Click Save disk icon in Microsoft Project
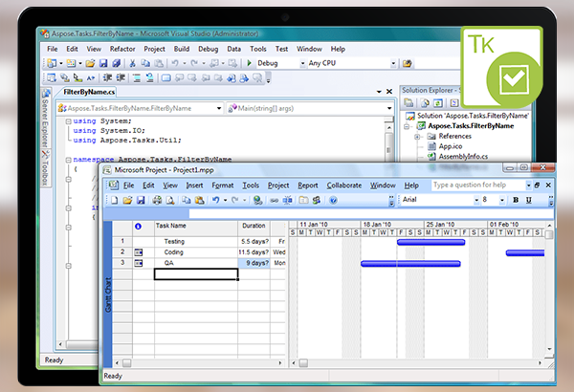The image size is (574, 392). point(141,200)
